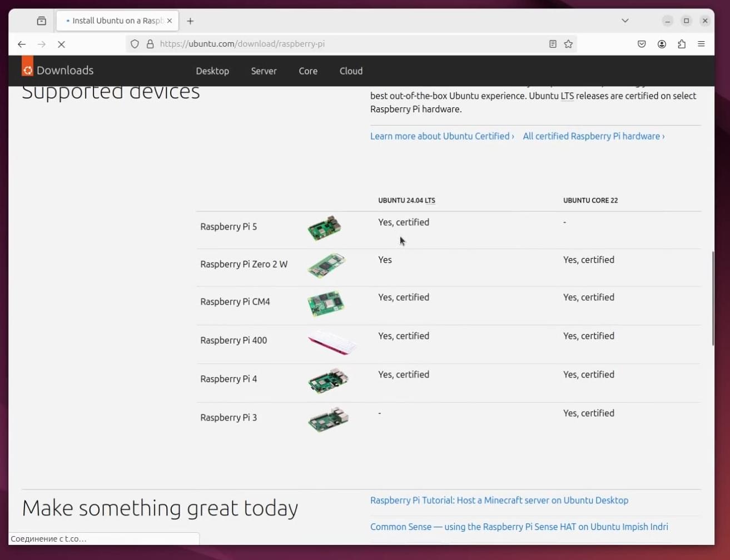Click the Raspberry Pi 3 board image
Viewport: 730px width, 560px height.
(328, 419)
